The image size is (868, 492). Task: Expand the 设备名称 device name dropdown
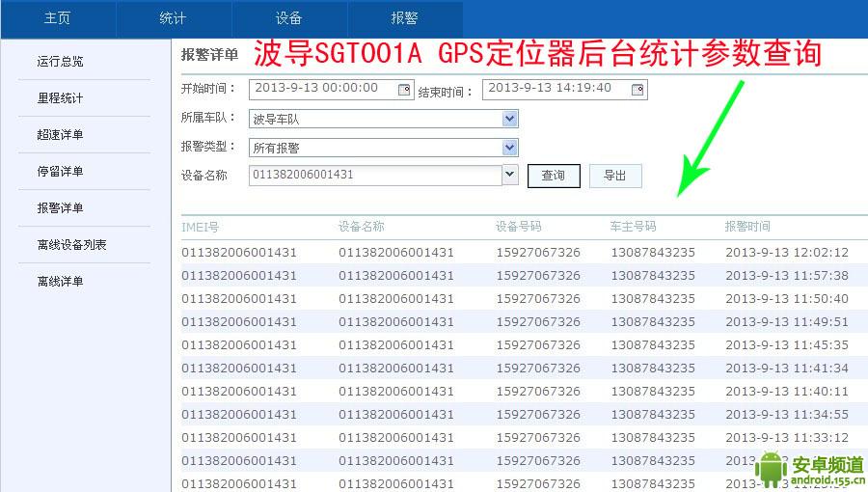[510, 175]
